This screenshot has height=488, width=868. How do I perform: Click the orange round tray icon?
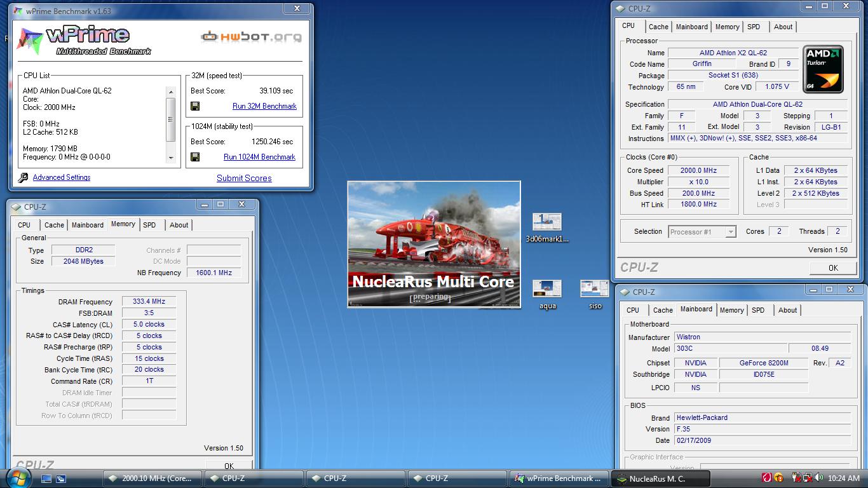pos(779,478)
